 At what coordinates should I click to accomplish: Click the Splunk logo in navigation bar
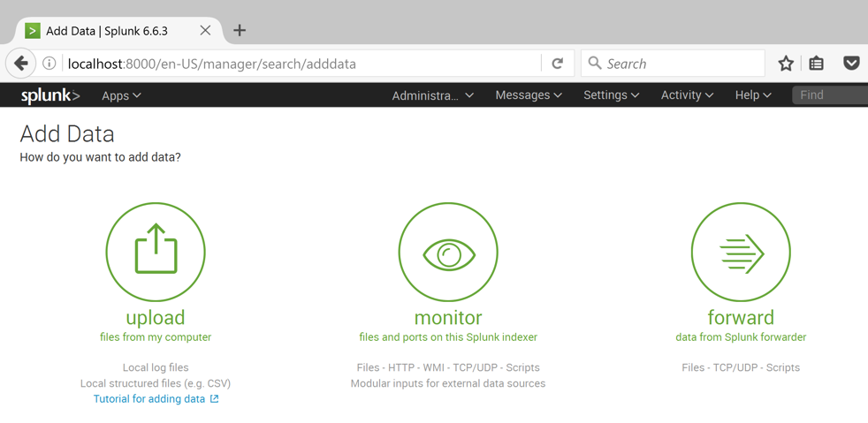click(50, 95)
